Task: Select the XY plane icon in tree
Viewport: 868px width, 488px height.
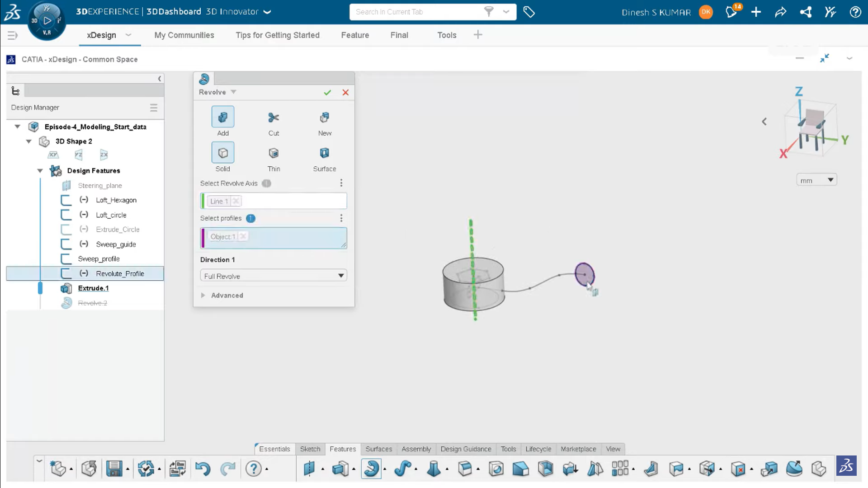Action: coord(53,155)
